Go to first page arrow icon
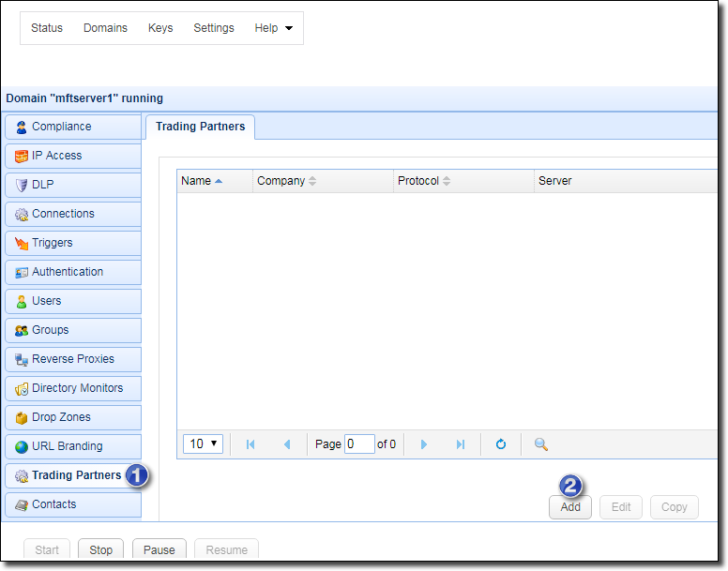This screenshot has height=571, width=728. click(250, 444)
